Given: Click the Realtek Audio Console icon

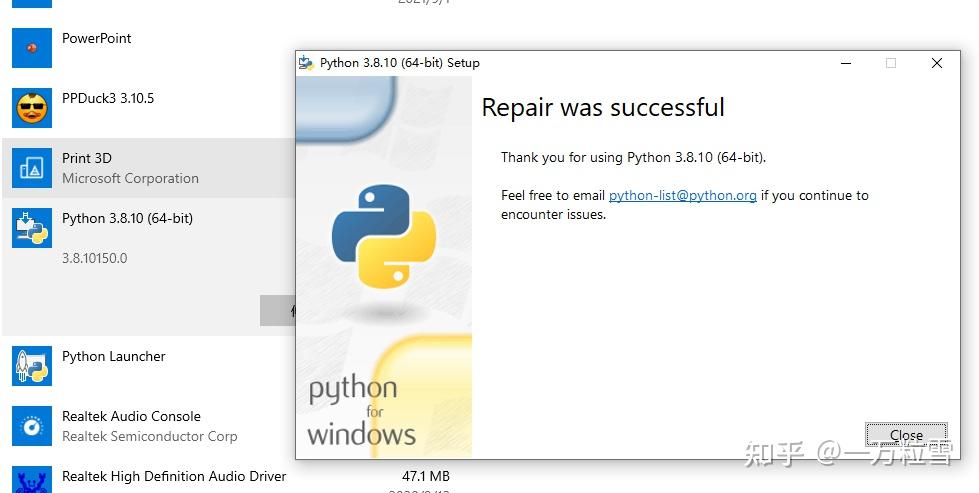Looking at the screenshot, I should click(x=32, y=426).
